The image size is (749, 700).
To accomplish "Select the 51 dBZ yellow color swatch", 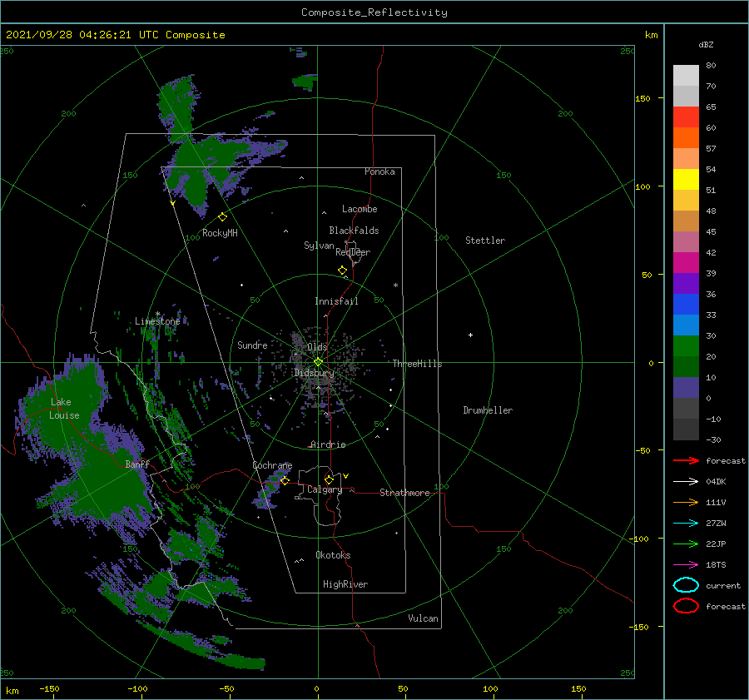I will click(686, 179).
